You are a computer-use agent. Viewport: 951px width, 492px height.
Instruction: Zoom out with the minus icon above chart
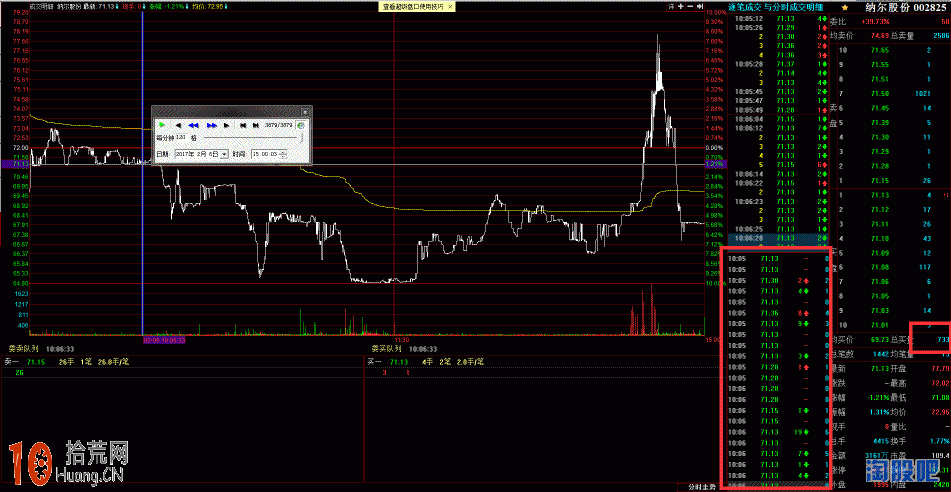691,6
